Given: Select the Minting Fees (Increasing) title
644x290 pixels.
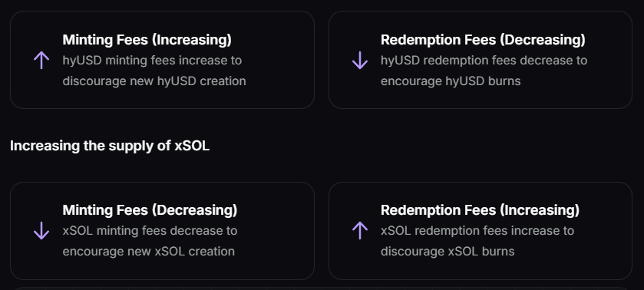Looking at the screenshot, I should point(147,40).
